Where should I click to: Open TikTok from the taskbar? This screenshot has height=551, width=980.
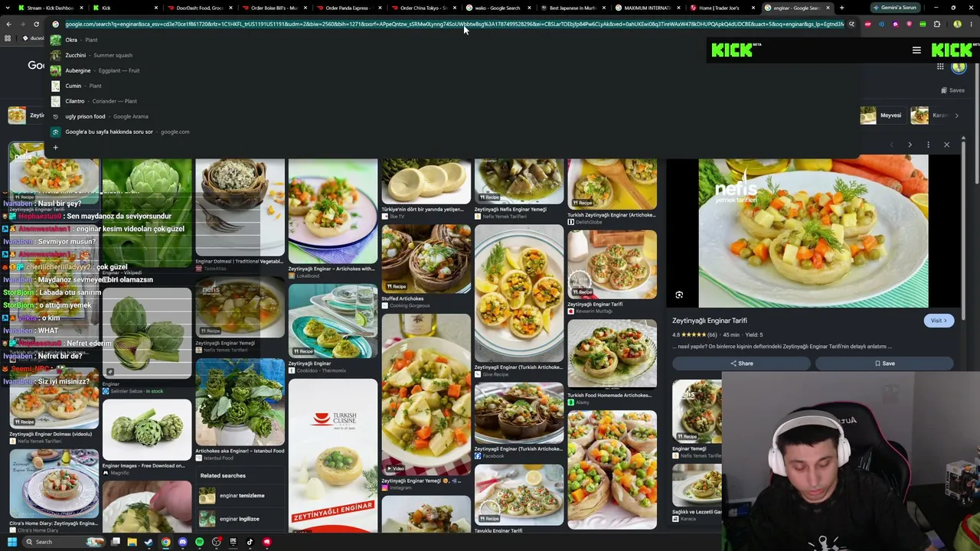250,542
